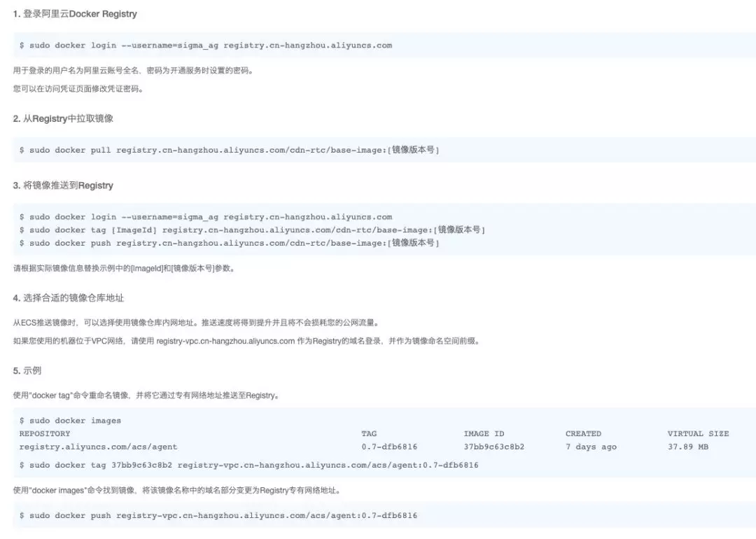Click tag value '0.7-dfb6816' in table
Viewport: 756px width, 539px height.
(x=390, y=447)
